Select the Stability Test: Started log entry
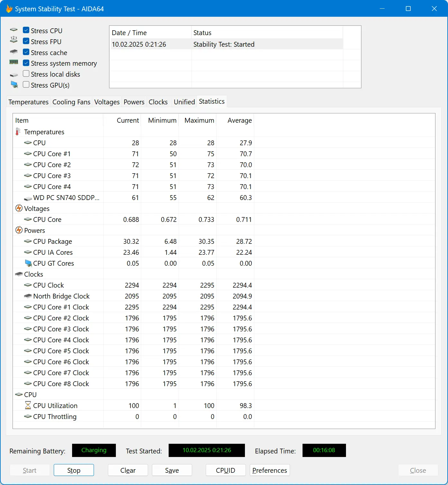This screenshot has width=448, height=485. (227, 44)
